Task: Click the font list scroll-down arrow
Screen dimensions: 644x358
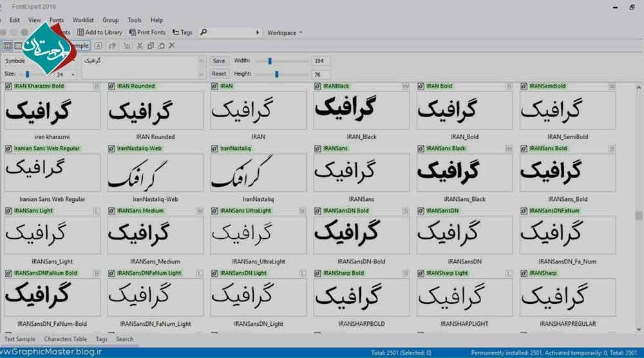Action: pos(638,329)
